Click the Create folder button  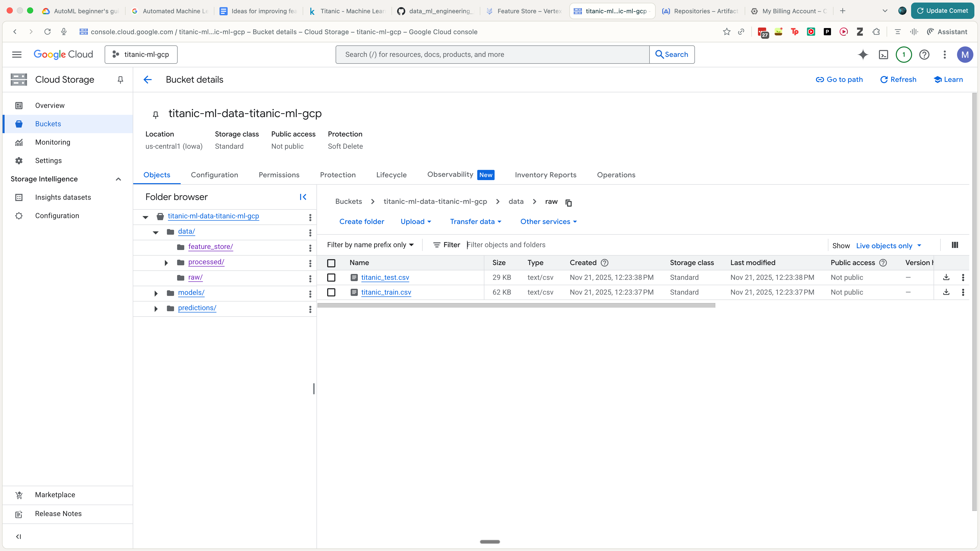click(x=361, y=222)
